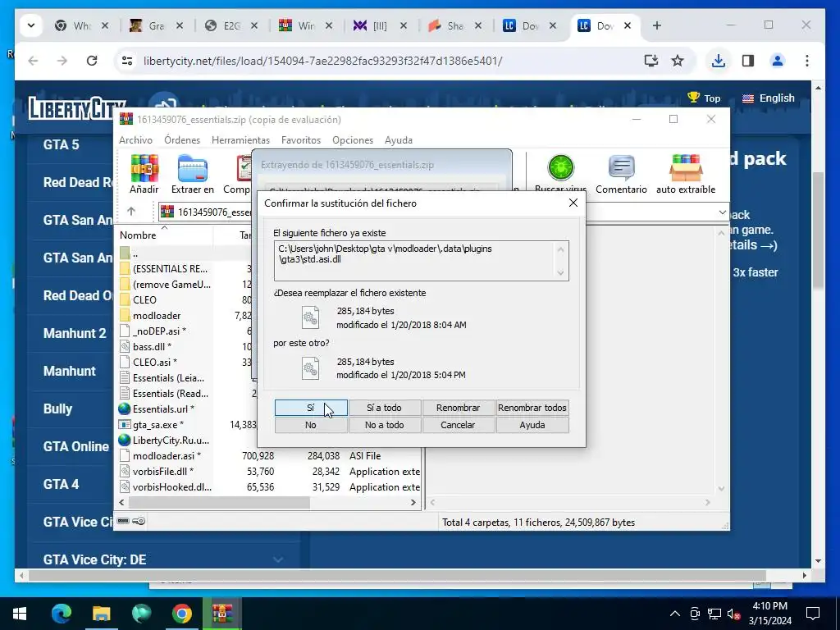Switch to the Sha browser tab
This screenshot has height=630, width=840.
pos(455,25)
